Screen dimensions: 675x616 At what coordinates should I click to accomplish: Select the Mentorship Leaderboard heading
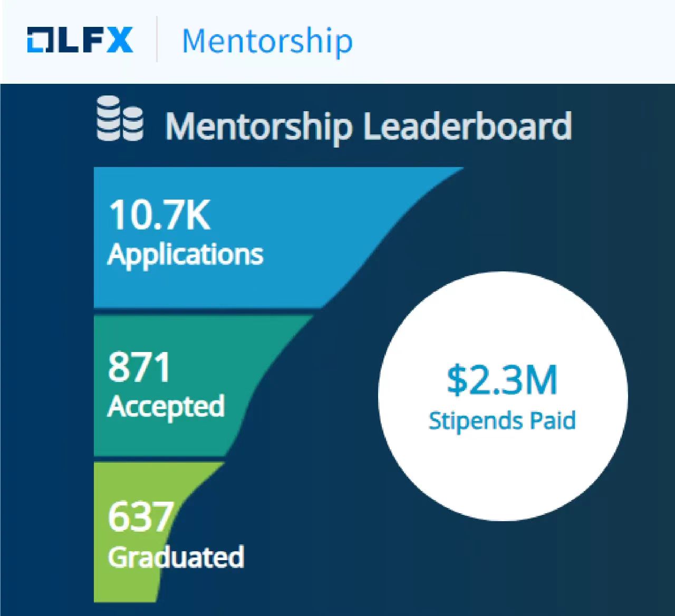click(368, 126)
